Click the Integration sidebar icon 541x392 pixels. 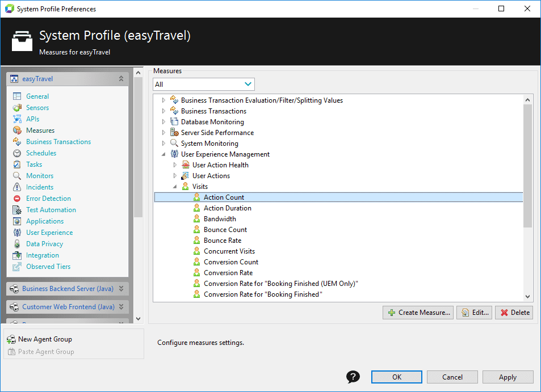point(17,255)
